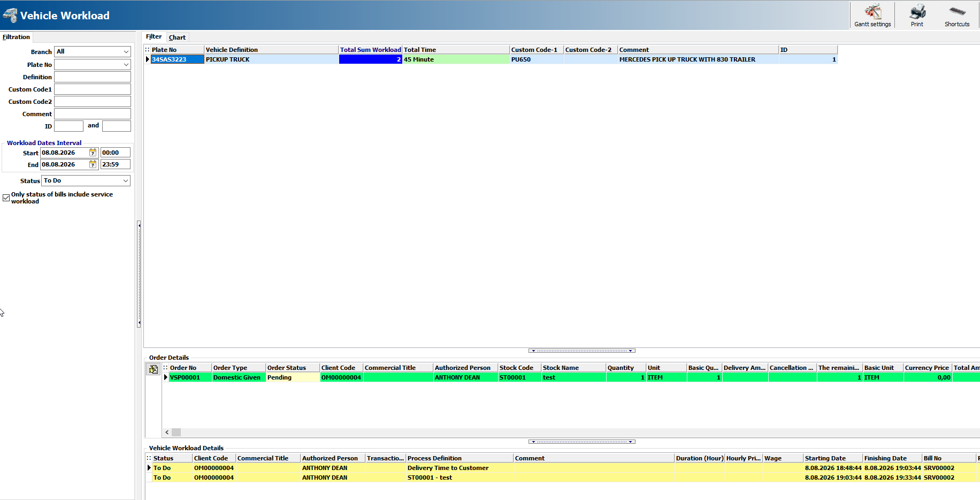The width and height of the screenshot is (980, 500).
Task: Sort workload details by Finishing Date header
Action: (x=892, y=458)
